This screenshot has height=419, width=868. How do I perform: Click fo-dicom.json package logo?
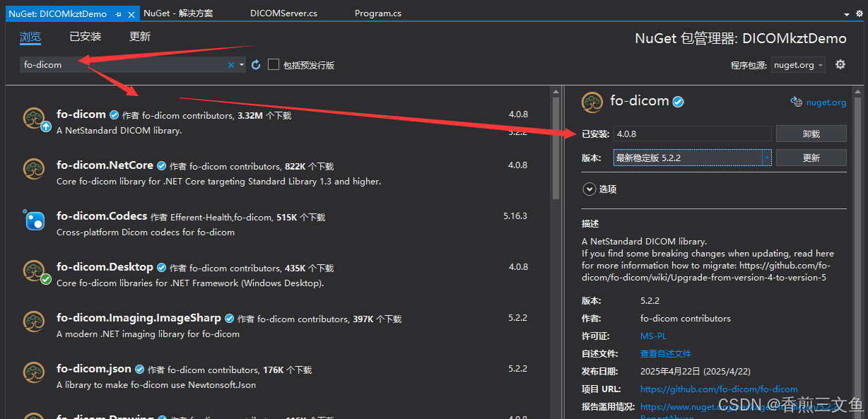pyautogui.click(x=34, y=373)
